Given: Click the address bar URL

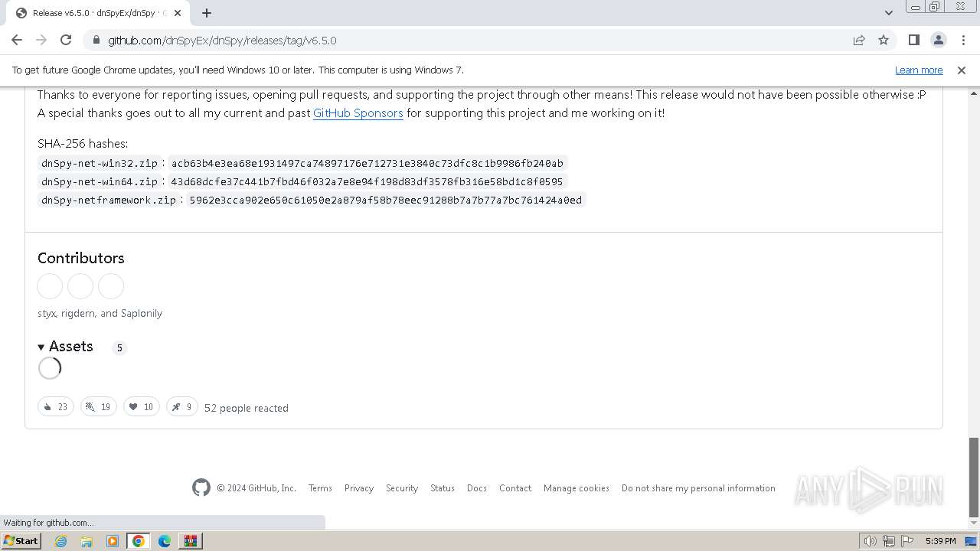Looking at the screenshot, I should pyautogui.click(x=222, y=40).
